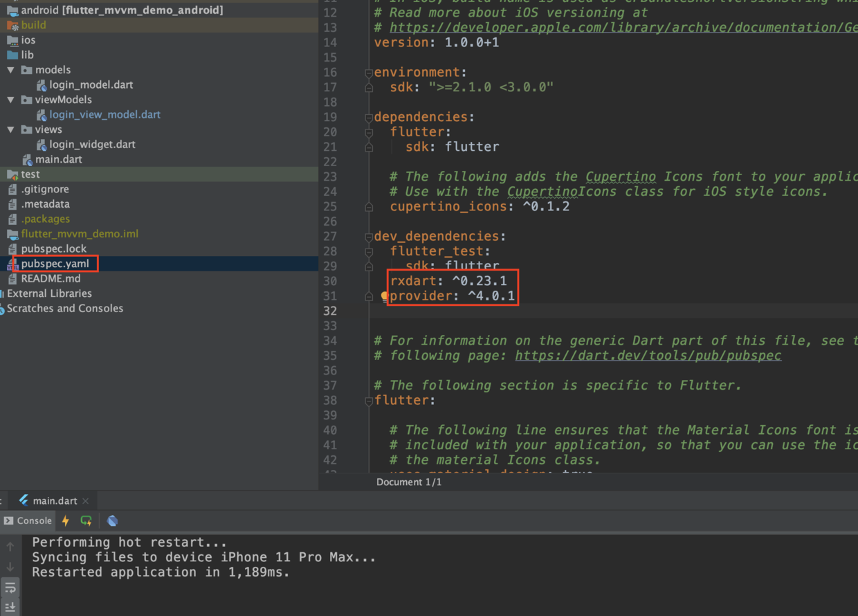Click the views folder icon
858x616 pixels.
[x=27, y=129]
